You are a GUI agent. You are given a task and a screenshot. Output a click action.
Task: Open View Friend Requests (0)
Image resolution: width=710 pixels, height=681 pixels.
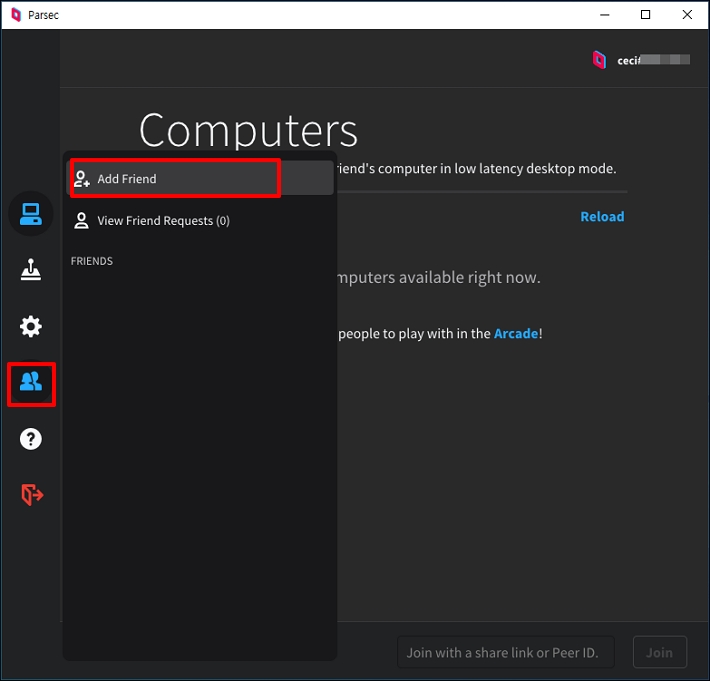click(x=200, y=221)
